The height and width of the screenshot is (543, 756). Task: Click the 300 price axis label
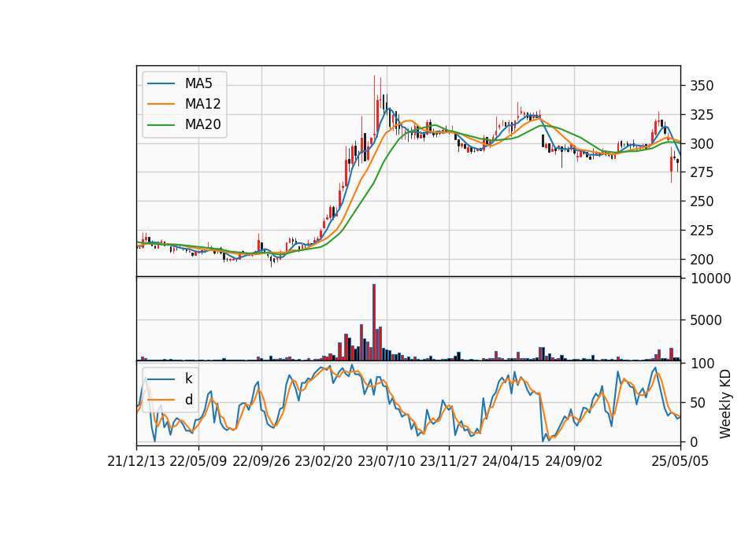coord(702,144)
